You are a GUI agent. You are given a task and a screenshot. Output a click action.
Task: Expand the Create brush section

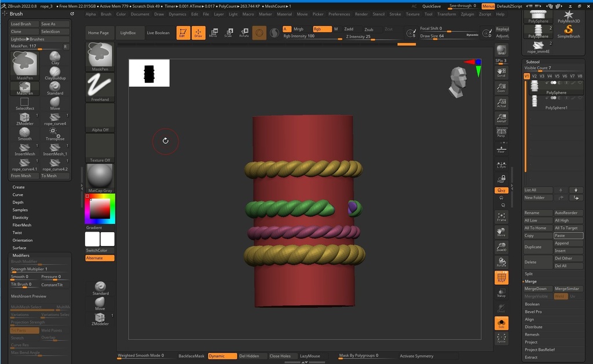coord(19,187)
